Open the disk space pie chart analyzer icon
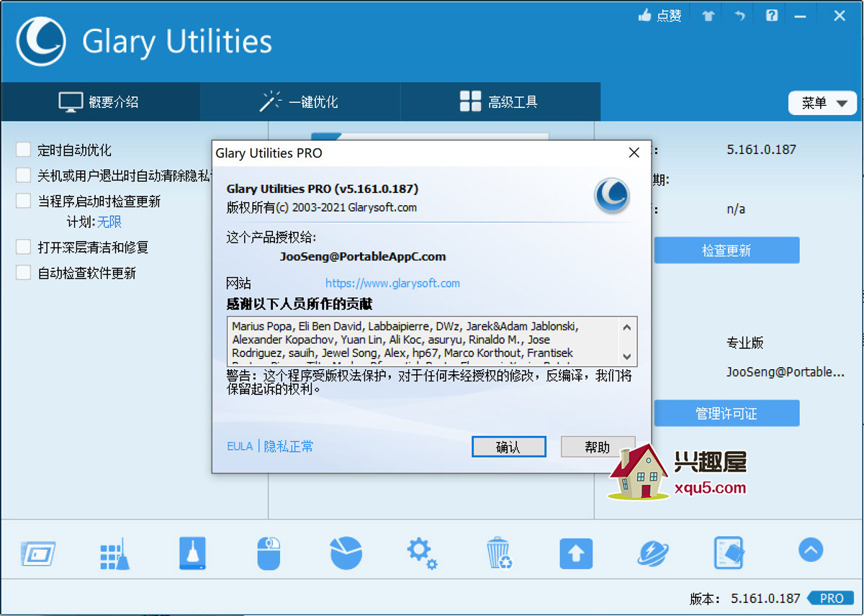The height and width of the screenshot is (616, 864). tap(346, 553)
